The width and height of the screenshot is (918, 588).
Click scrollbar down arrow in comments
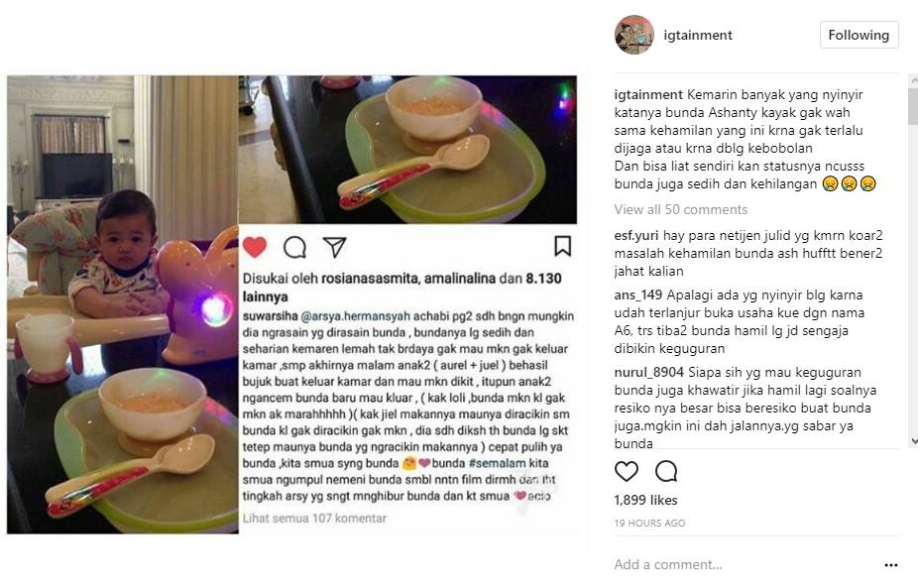pyautogui.click(x=913, y=441)
